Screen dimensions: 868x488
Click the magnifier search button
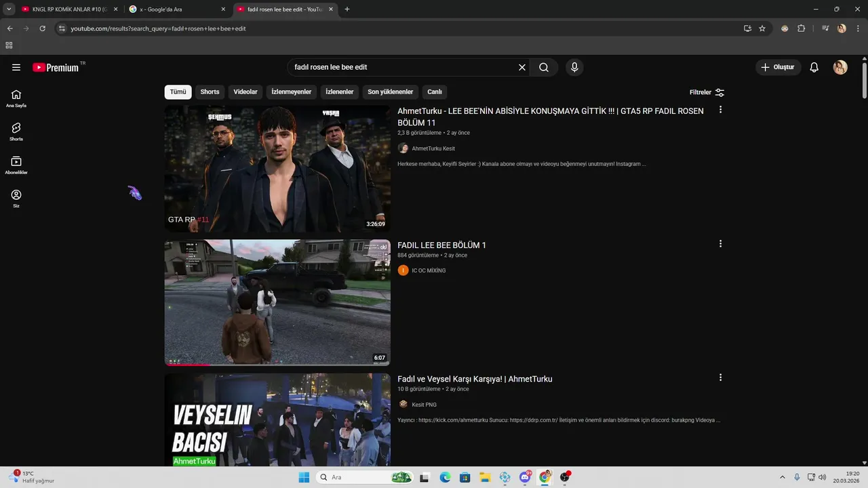(x=544, y=67)
